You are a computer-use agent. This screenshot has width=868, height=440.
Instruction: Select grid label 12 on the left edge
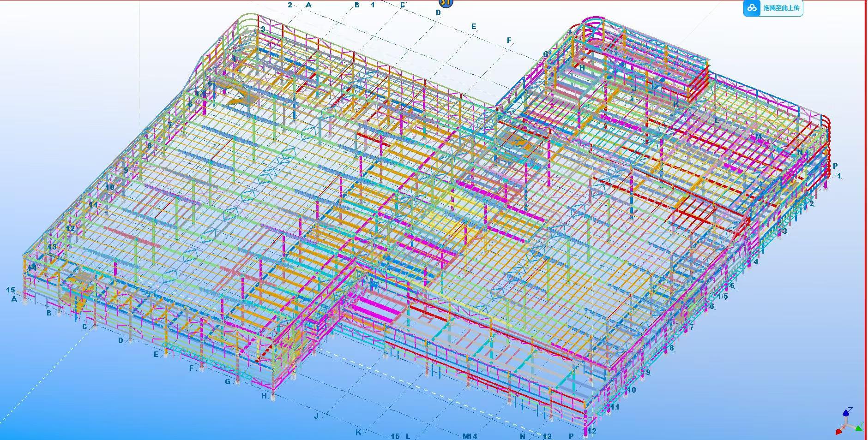pyautogui.click(x=70, y=228)
